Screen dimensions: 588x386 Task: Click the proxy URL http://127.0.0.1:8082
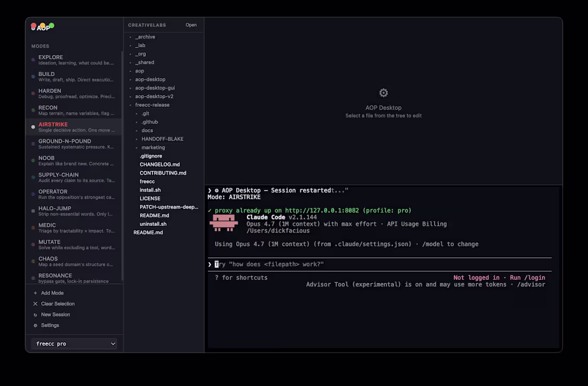pos(322,211)
